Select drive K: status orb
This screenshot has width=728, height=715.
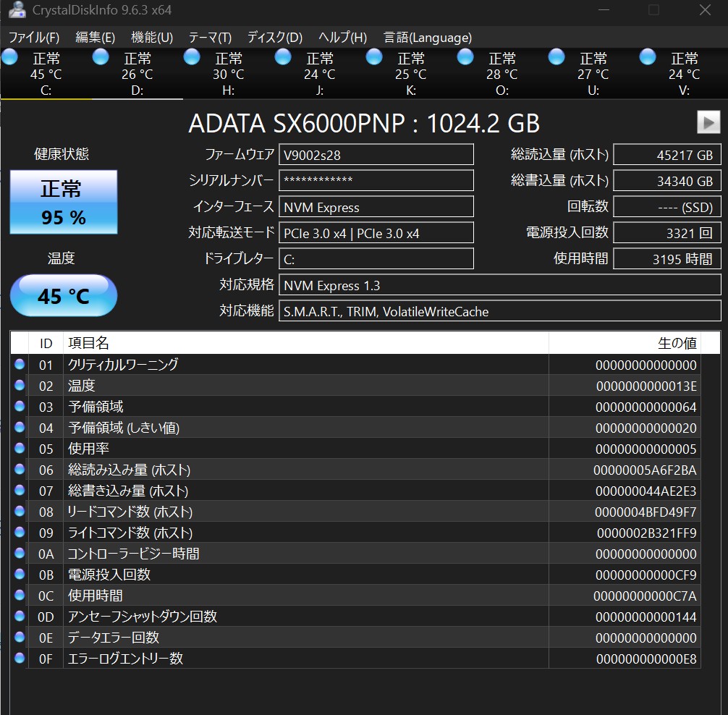coord(374,57)
